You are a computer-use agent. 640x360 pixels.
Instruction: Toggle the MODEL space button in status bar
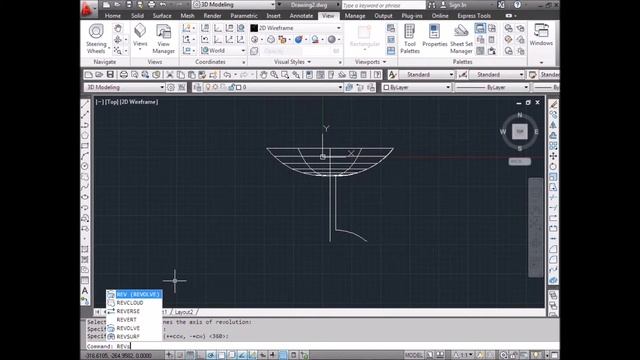pos(413,355)
